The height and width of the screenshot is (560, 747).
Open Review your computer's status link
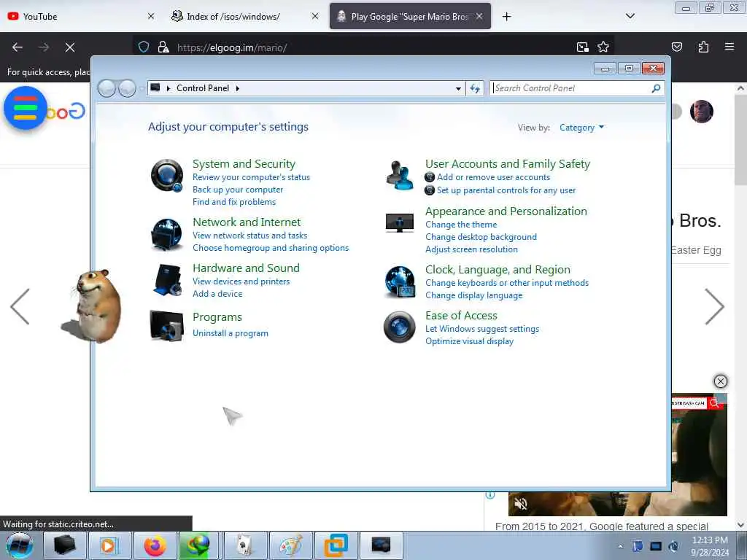pyautogui.click(x=251, y=177)
